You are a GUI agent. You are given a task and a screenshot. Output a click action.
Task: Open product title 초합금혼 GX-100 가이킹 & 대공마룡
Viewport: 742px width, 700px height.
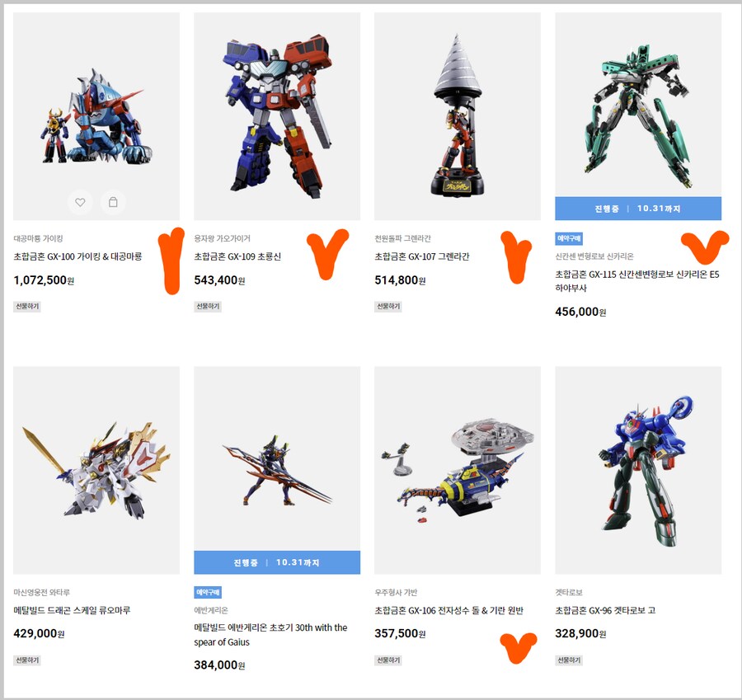(77, 256)
